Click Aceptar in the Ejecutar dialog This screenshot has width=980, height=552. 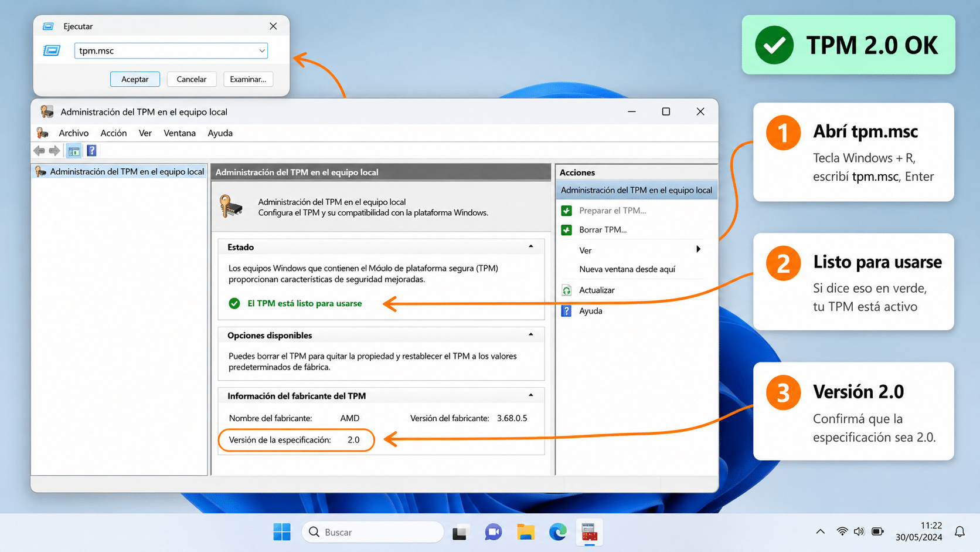coord(135,79)
